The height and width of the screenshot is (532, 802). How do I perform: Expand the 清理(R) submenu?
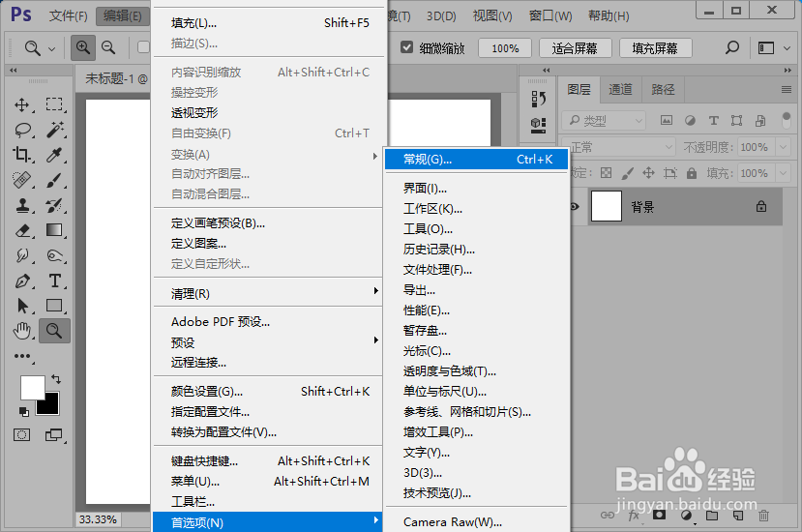pyautogui.click(x=268, y=293)
